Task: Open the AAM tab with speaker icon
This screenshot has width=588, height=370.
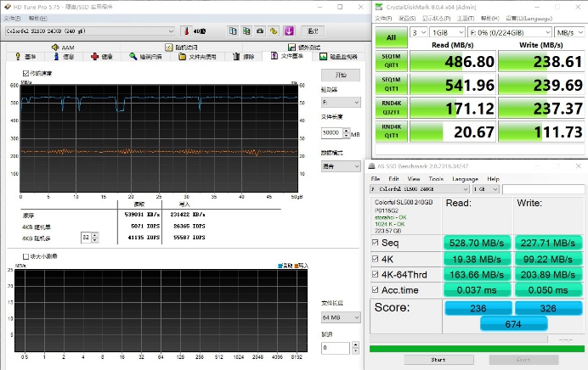Action: click(x=63, y=48)
